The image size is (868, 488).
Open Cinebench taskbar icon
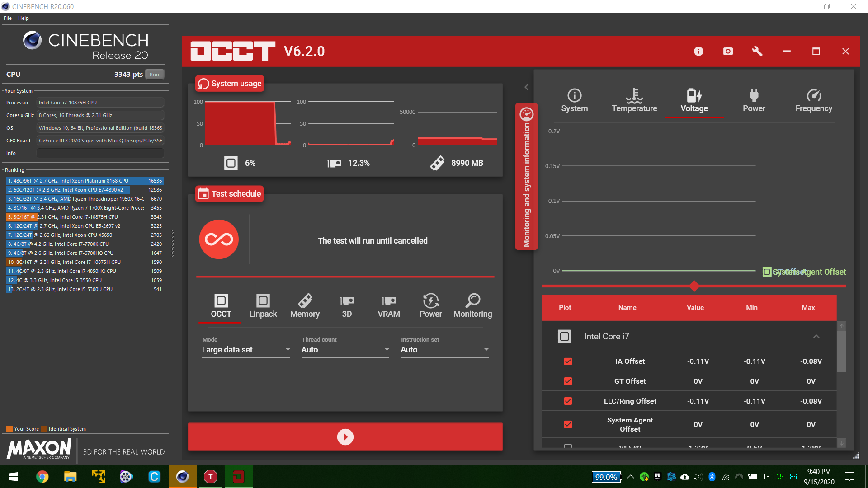[x=183, y=477]
